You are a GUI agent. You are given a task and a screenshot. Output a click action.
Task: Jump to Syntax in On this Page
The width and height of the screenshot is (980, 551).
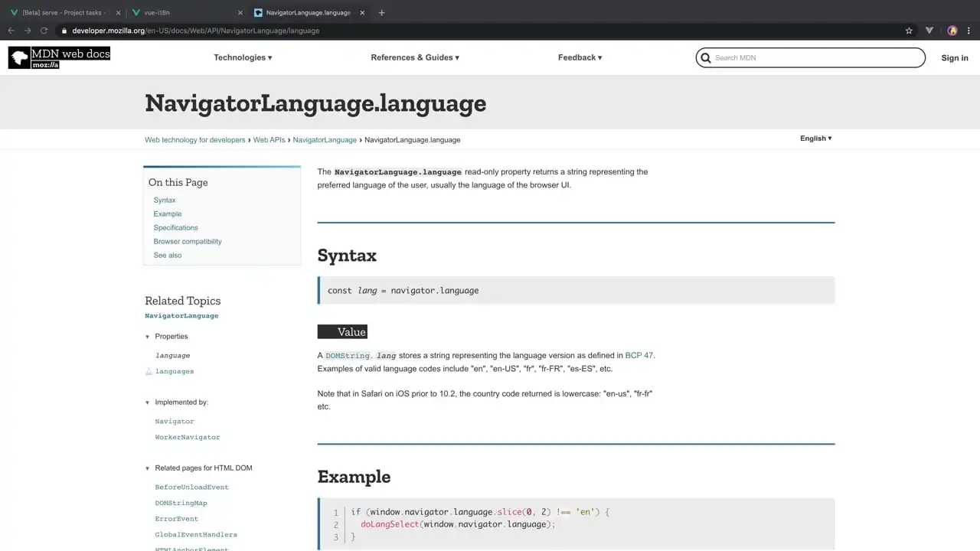pos(165,201)
